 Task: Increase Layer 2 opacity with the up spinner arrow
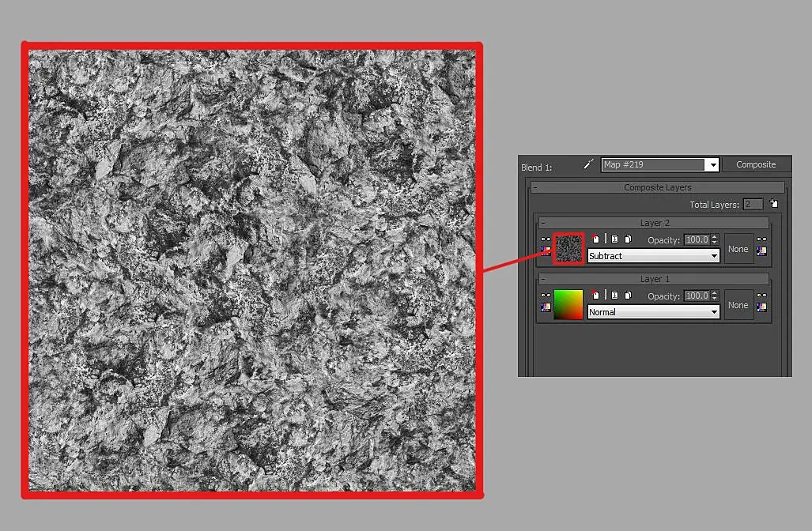[x=714, y=237]
